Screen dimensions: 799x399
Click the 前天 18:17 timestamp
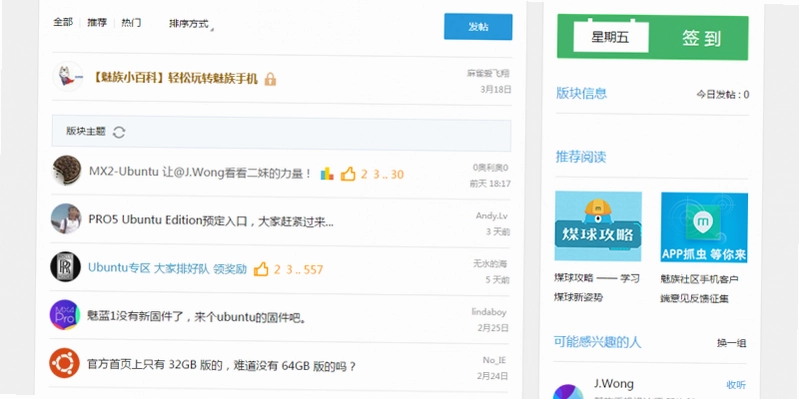click(x=490, y=184)
